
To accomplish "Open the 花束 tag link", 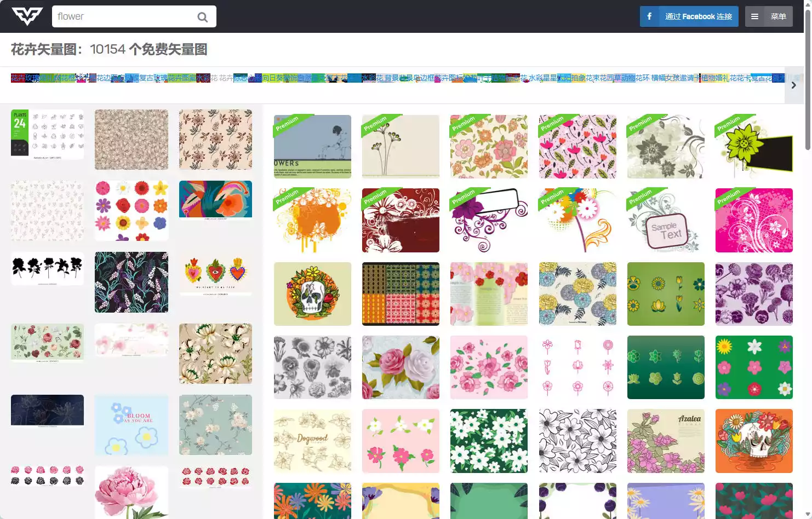I will click(x=592, y=78).
